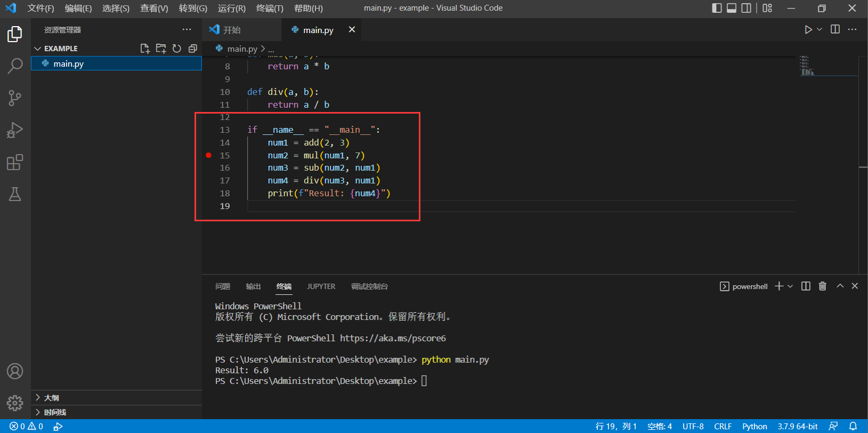Switch to the 调试控制台 panel tab
This screenshot has width=868, height=433.
click(369, 286)
